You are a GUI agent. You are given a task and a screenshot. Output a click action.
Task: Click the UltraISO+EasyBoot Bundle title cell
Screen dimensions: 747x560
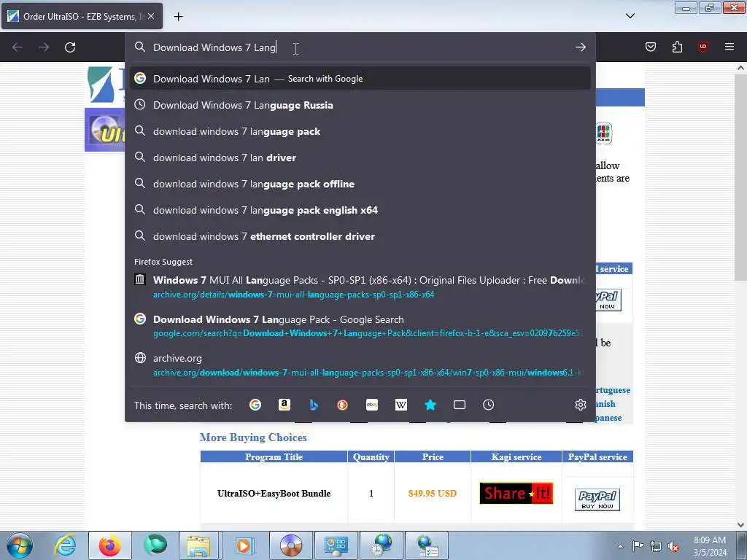[274, 494]
